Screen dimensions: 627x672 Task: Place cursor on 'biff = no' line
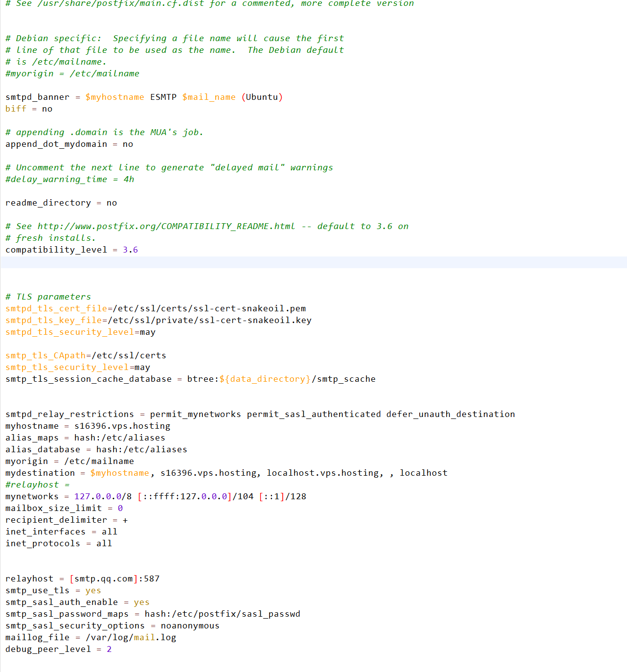click(x=29, y=109)
